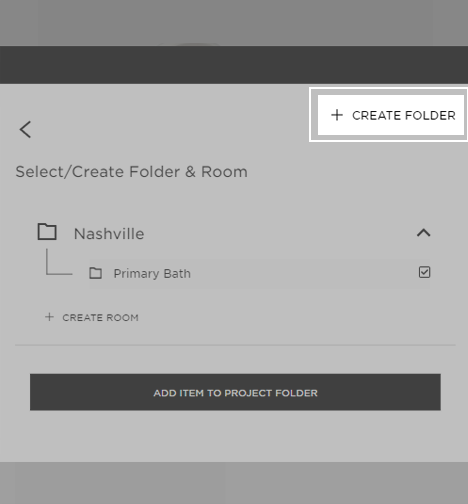The width and height of the screenshot is (468, 504).
Task: Click the Create Room link
Action: 100,318
